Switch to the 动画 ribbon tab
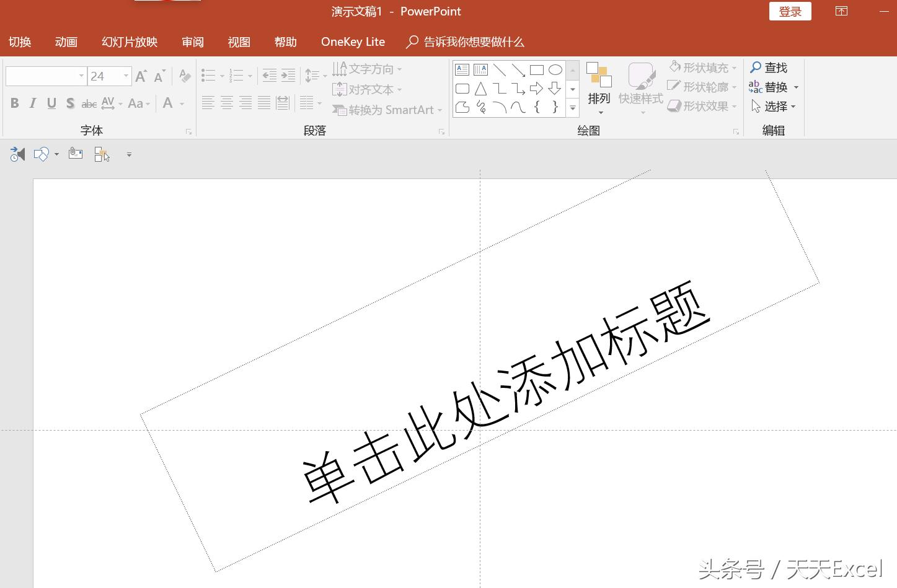Viewport: 897px width, 588px height. [66, 42]
